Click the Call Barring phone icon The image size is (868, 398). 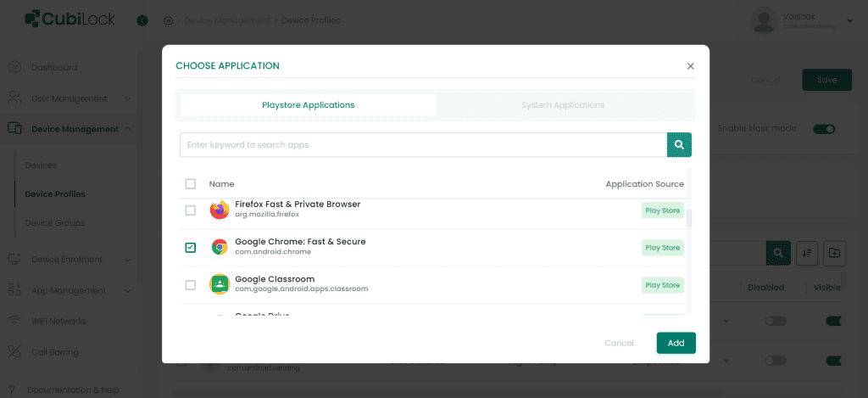click(15, 352)
